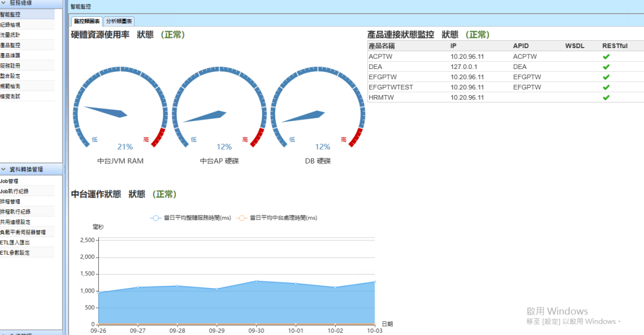Open Job管理 in the sidebar
The height and width of the screenshot is (335, 644).
pos(10,181)
